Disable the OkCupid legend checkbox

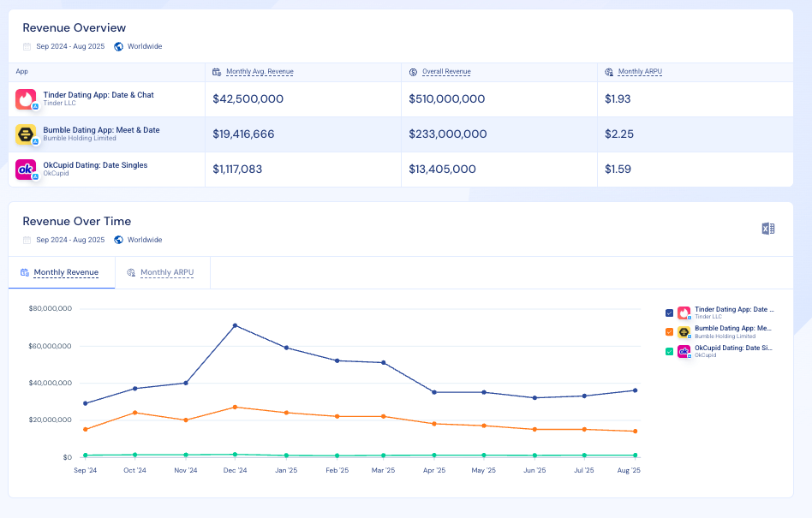pyautogui.click(x=670, y=351)
